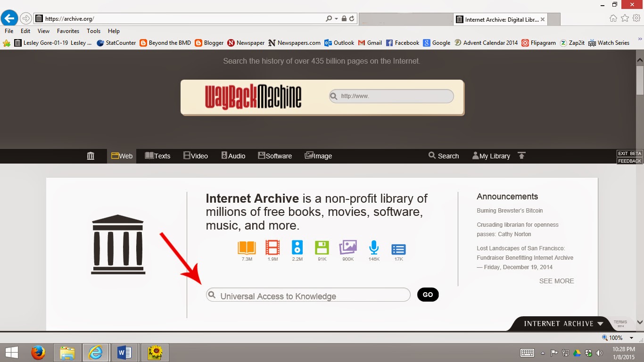The width and height of the screenshot is (644, 362).
Task: Open the Favorites menu
Action: tap(68, 31)
